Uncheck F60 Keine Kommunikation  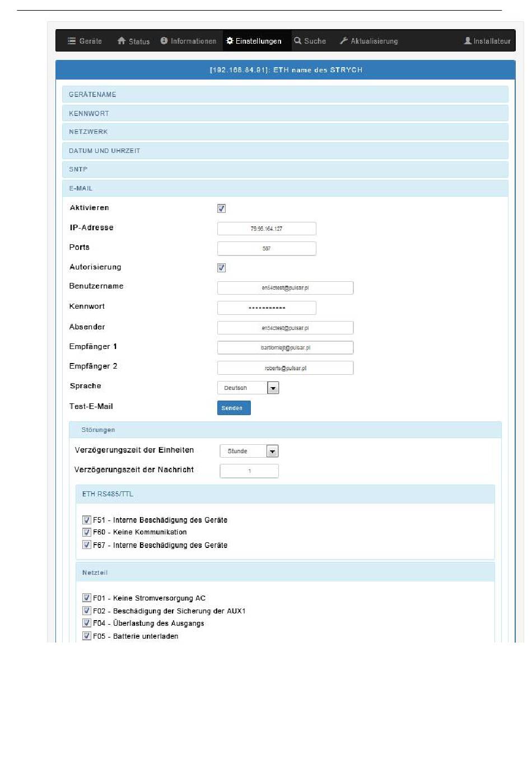(87, 532)
